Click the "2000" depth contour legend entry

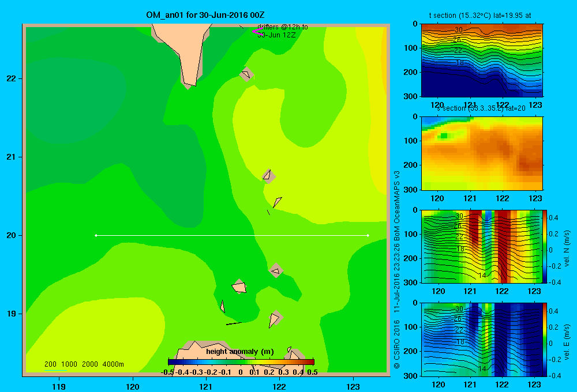90,364
